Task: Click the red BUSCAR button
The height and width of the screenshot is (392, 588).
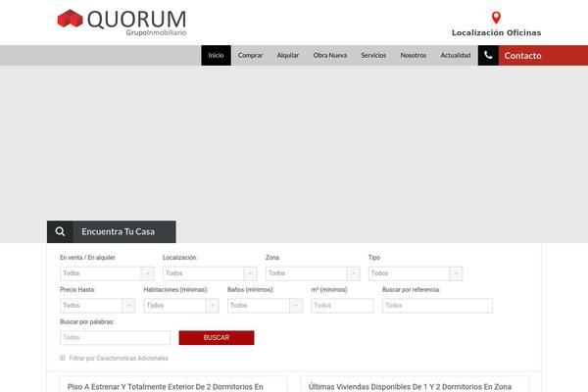Action: click(217, 337)
